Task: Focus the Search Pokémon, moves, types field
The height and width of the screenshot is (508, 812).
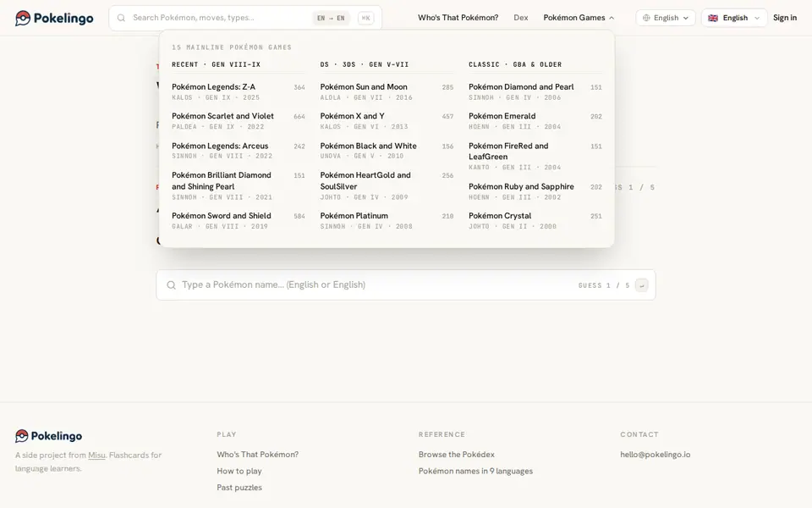Action: [x=245, y=18]
